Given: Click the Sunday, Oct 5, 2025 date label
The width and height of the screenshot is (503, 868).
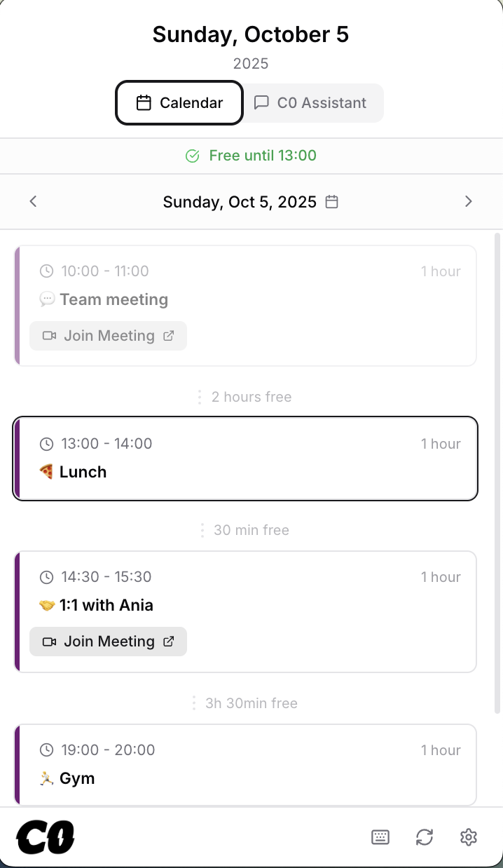Looking at the screenshot, I should 240,202.
